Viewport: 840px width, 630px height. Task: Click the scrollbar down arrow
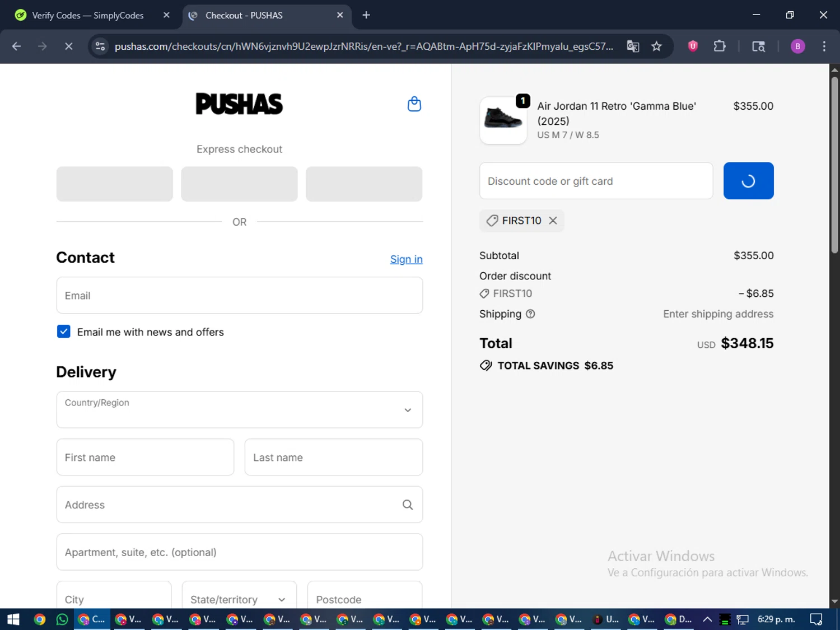(834, 601)
